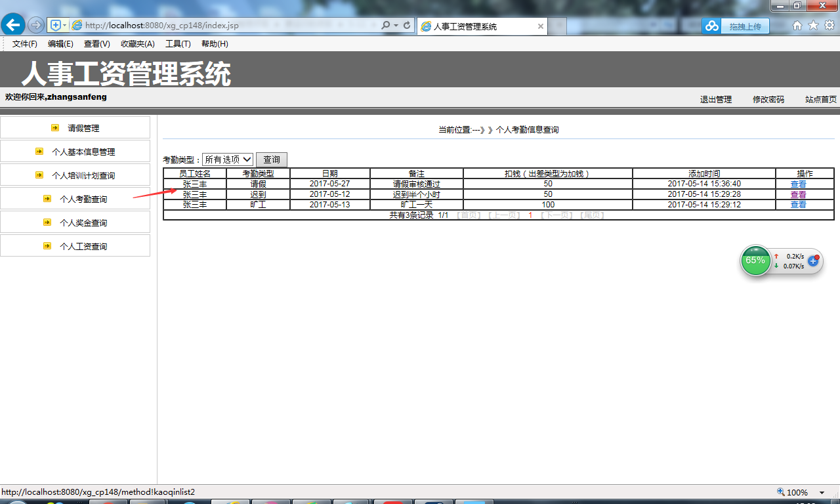This screenshot has height=504, width=840.
Task: Click the 员工姓名 column header
Action: 195,174
